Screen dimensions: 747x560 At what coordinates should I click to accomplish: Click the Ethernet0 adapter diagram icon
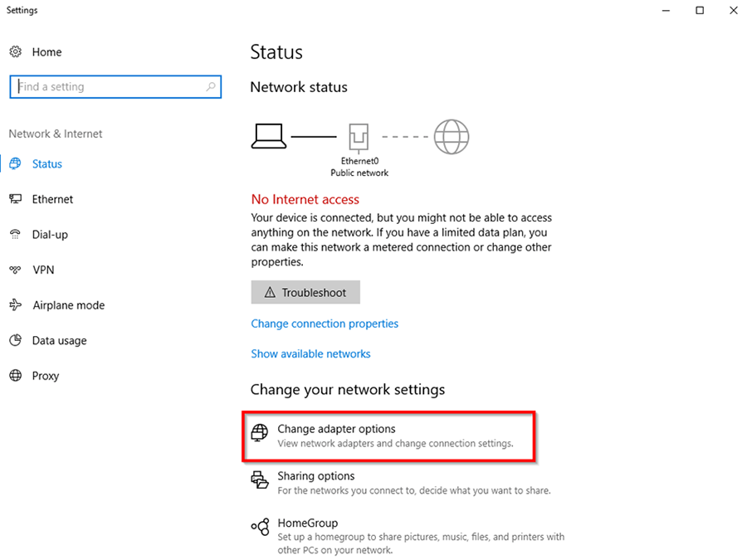point(359,137)
